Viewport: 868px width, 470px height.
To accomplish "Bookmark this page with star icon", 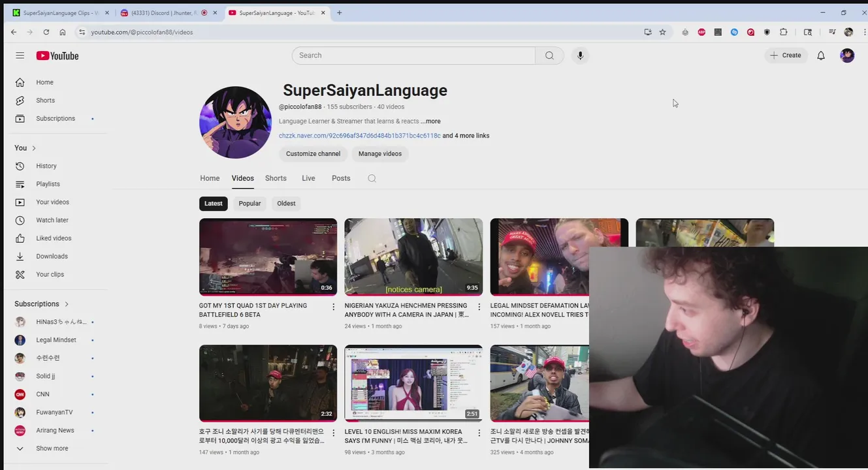I will [662, 32].
